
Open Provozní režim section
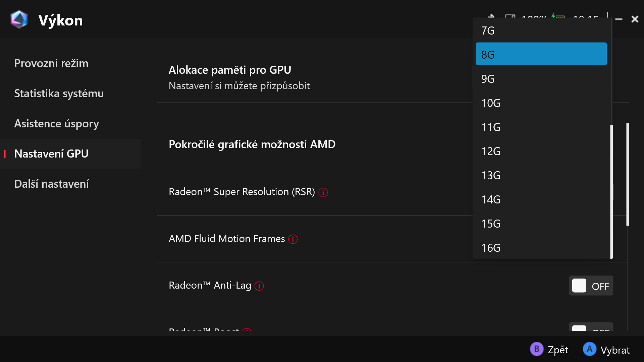51,63
